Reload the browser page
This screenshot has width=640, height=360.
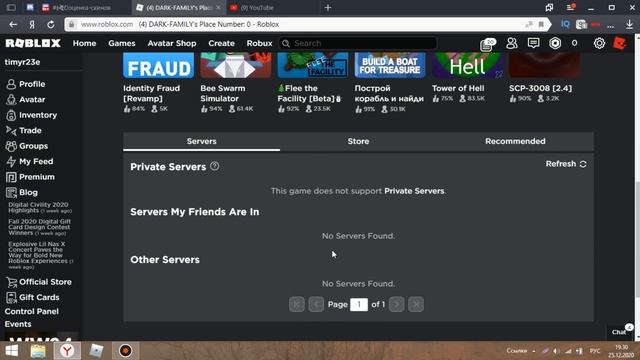click(51, 24)
